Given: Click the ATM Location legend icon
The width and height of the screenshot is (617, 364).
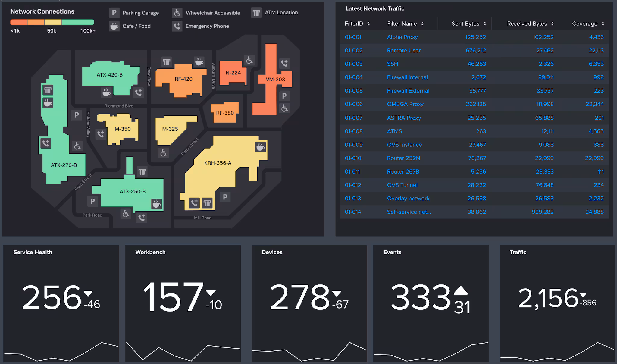Looking at the screenshot, I should 256,13.
